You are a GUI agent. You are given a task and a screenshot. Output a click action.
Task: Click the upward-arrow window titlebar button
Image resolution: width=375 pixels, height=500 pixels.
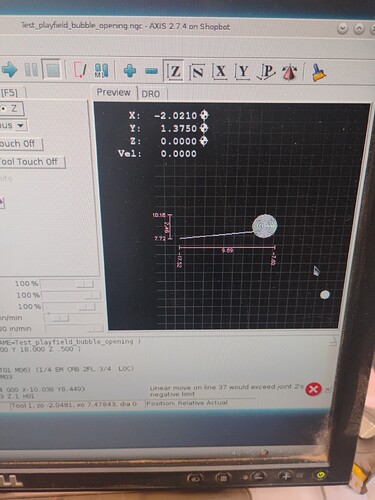click(x=359, y=29)
